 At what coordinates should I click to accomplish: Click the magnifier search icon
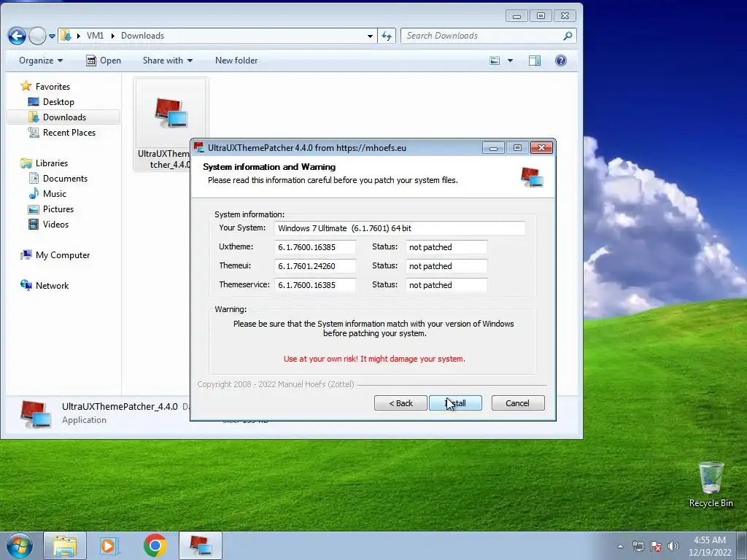pos(568,36)
